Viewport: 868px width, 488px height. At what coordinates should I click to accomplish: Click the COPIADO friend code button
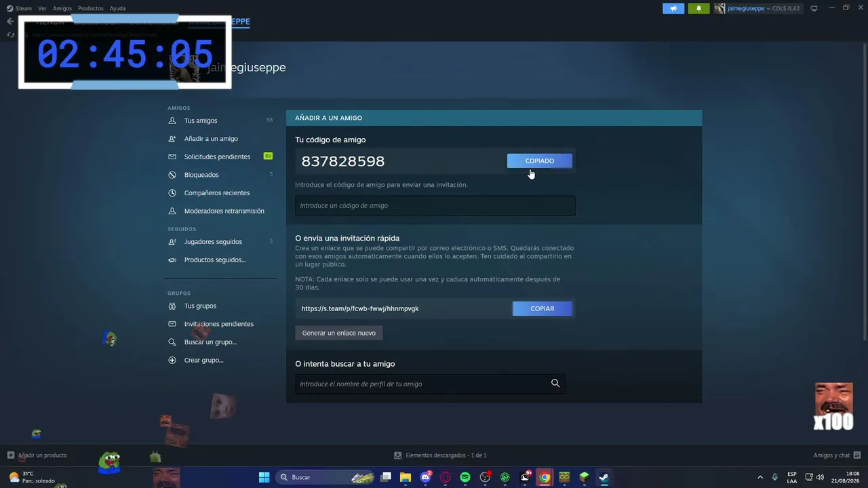point(540,161)
